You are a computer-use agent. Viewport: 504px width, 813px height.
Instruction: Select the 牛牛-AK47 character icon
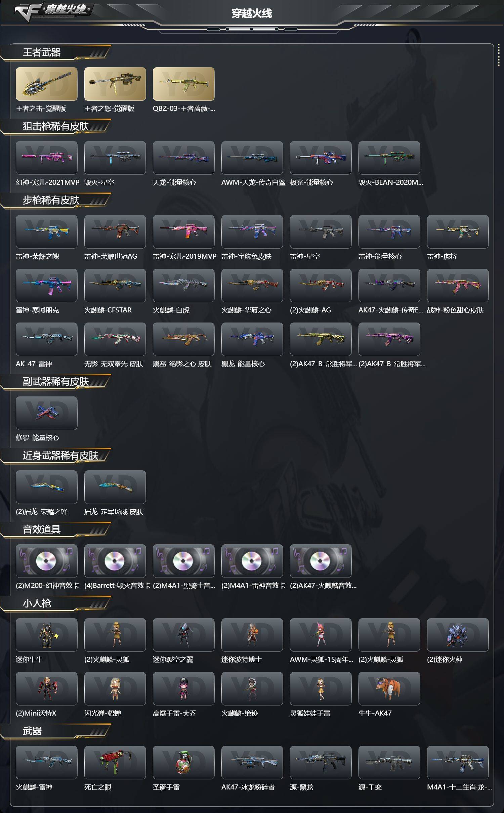click(x=389, y=688)
